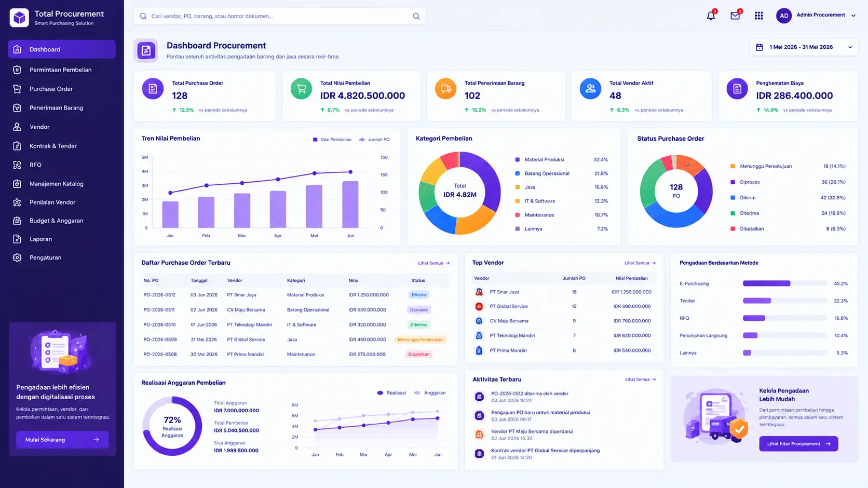This screenshot has width=868, height=488.
Task: Click the Lihat Fitur Procurement button
Action: click(x=798, y=444)
